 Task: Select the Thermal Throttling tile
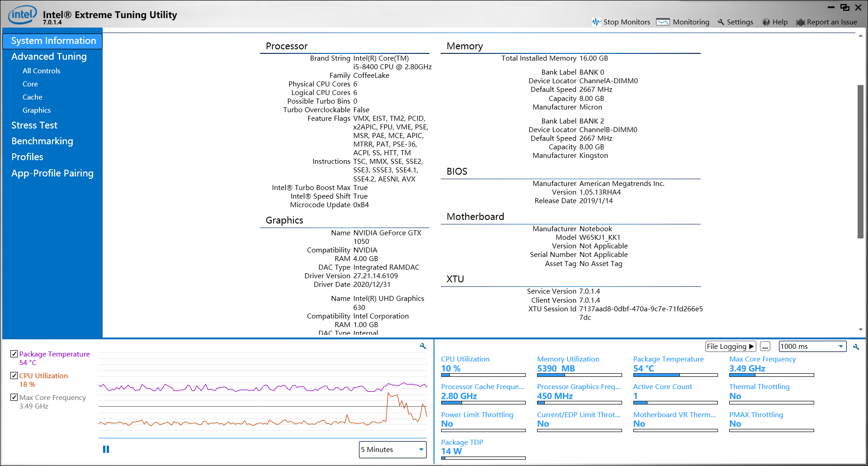click(x=771, y=395)
